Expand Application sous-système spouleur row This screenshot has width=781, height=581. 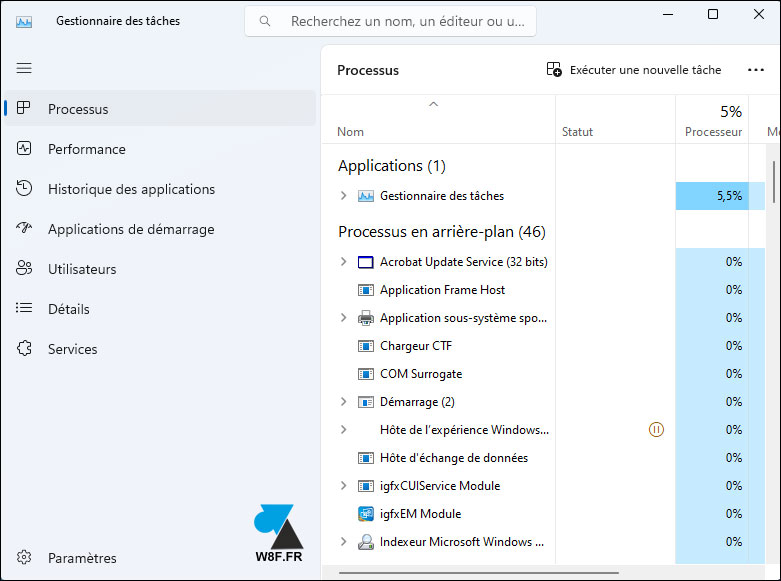343,317
